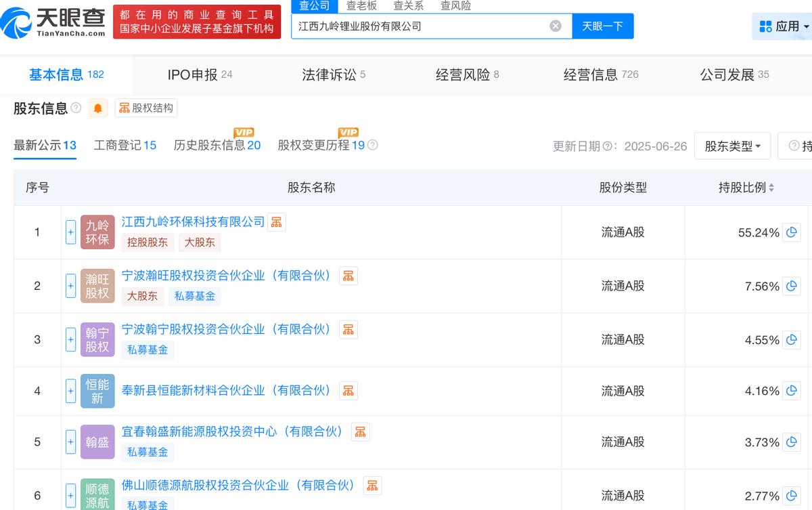Select the 历史股东信息 20 tab
Viewport: 812px width, 510px height.
(x=217, y=145)
